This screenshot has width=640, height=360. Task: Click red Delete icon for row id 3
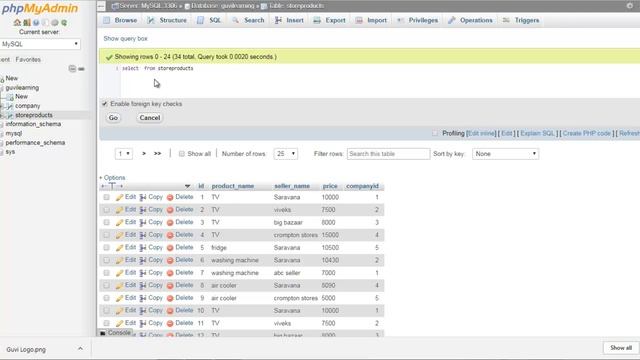[170, 223]
